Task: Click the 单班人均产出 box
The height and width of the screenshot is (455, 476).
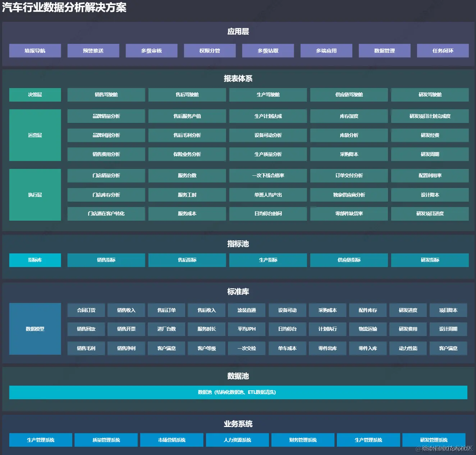Action: pyautogui.click(x=268, y=195)
